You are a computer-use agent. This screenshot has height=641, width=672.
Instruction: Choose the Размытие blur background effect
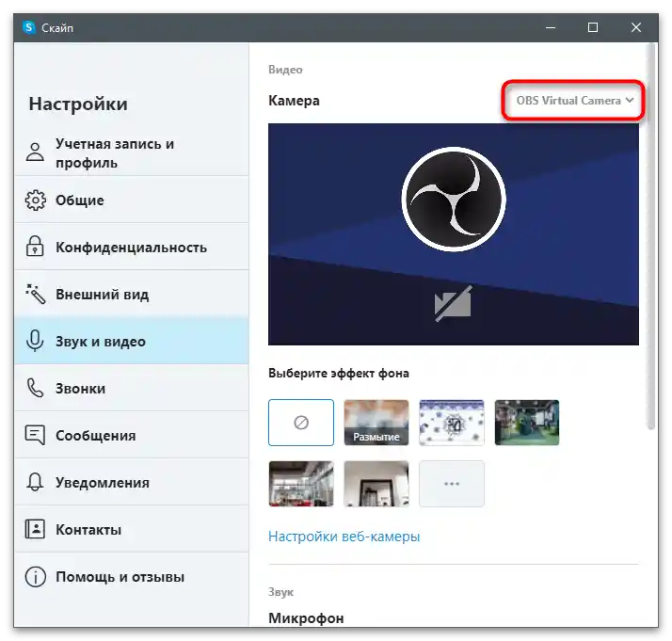376,423
